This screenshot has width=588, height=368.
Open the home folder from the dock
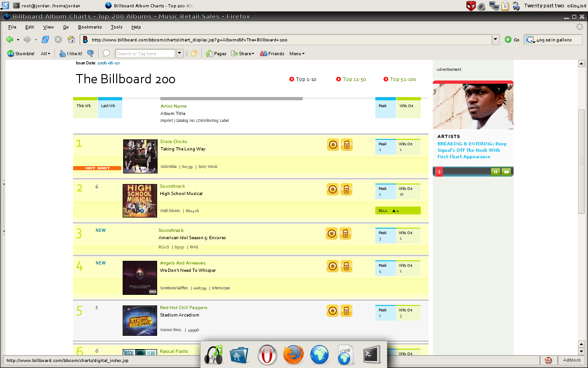pos(239,355)
